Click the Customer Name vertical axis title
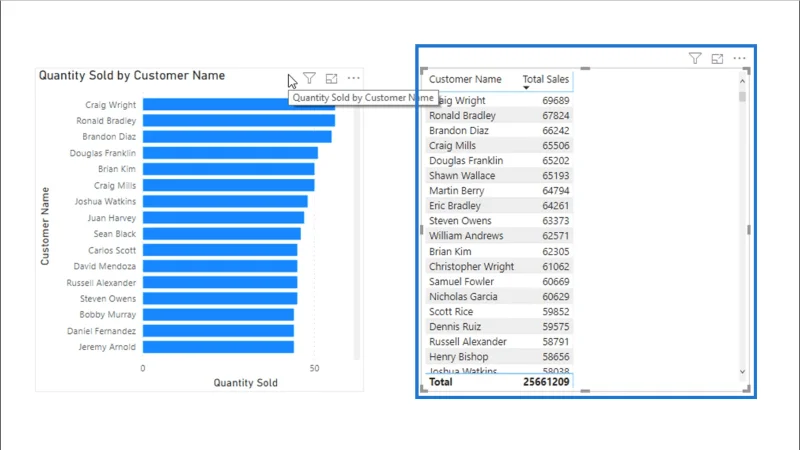 [x=45, y=226]
